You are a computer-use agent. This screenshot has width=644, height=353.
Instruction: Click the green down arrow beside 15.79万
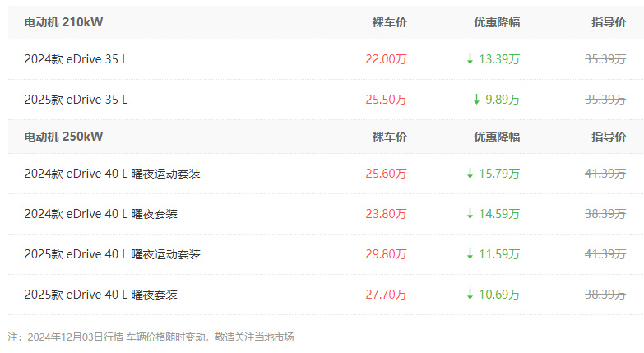point(470,174)
